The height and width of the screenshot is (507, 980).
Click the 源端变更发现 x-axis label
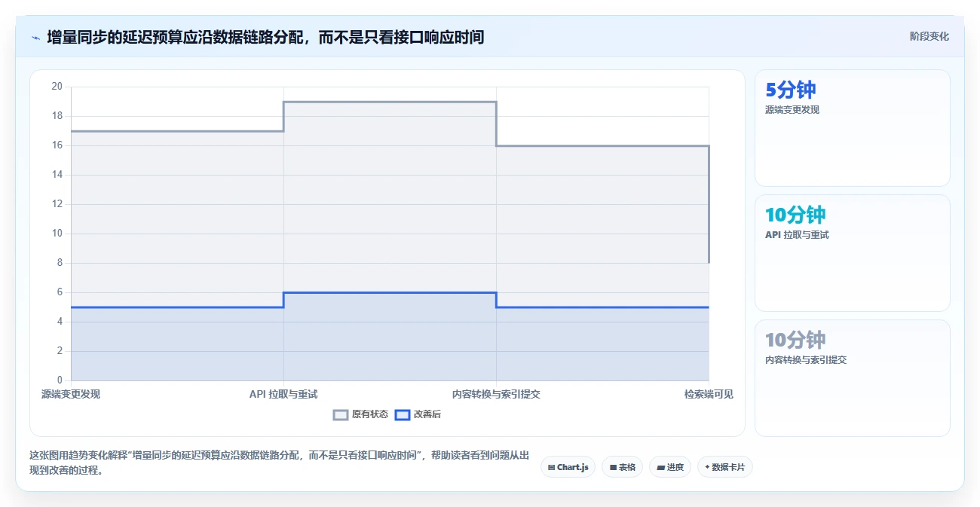coord(71,394)
